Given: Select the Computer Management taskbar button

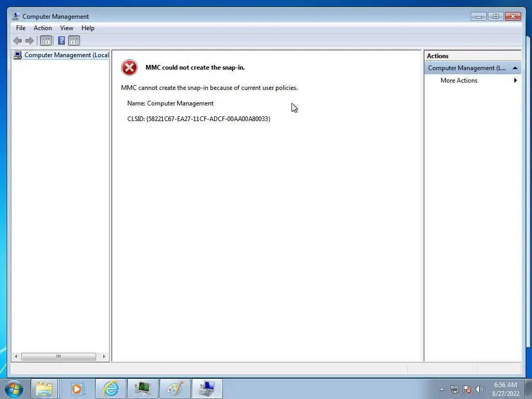Looking at the screenshot, I should [x=207, y=389].
